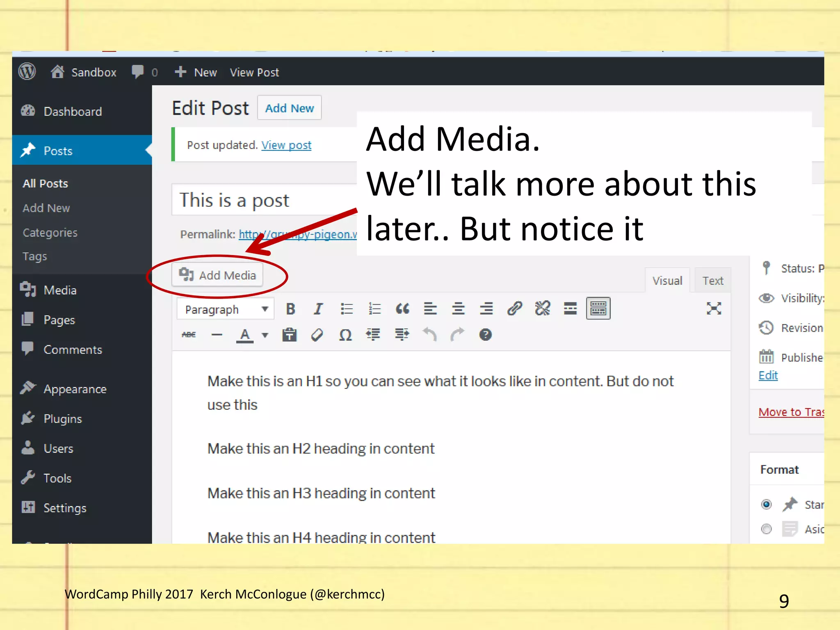This screenshot has width=840, height=630.
Task: Click the Bold formatting icon
Action: (290, 308)
